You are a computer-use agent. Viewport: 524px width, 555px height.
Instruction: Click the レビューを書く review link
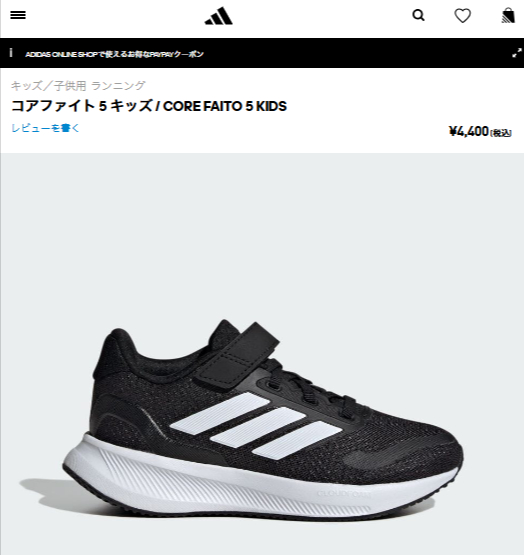(x=45, y=128)
